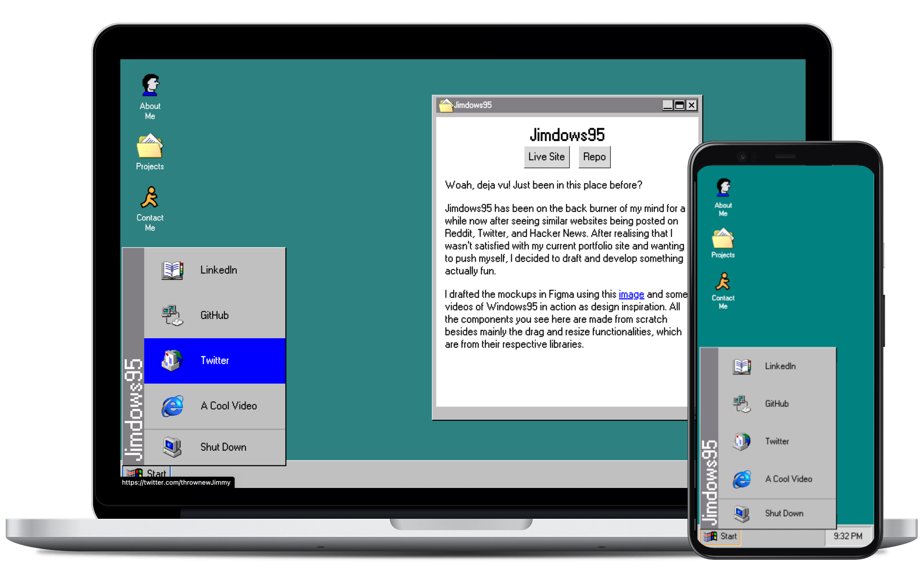Image resolution: width=924 pixels, height=578 pixels.
Task: Click the Start button on the taskbar
Action: tap(147, 473)
